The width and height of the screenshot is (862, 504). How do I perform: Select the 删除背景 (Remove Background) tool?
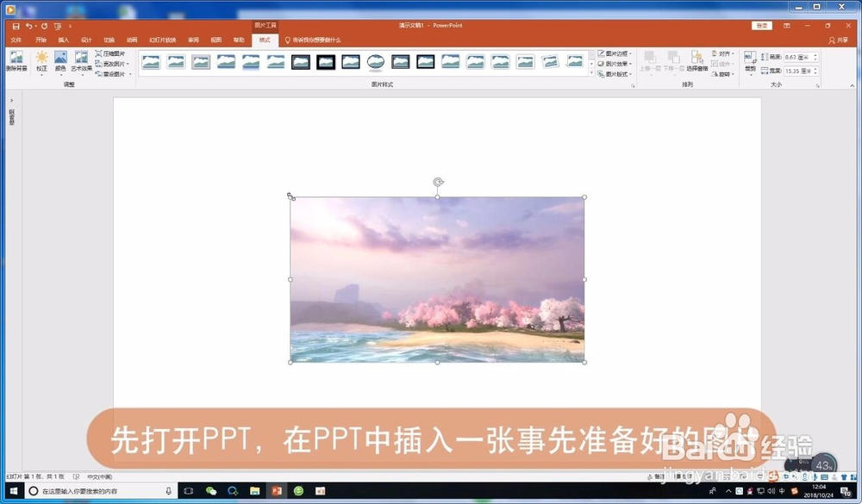tap(17, 60)
